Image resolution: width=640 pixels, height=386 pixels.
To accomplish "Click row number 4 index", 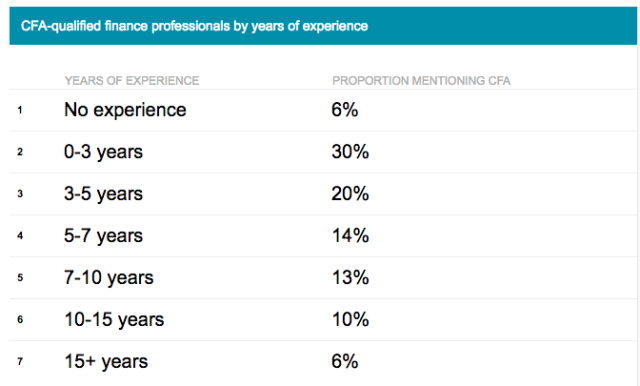I will coord(20,236).
